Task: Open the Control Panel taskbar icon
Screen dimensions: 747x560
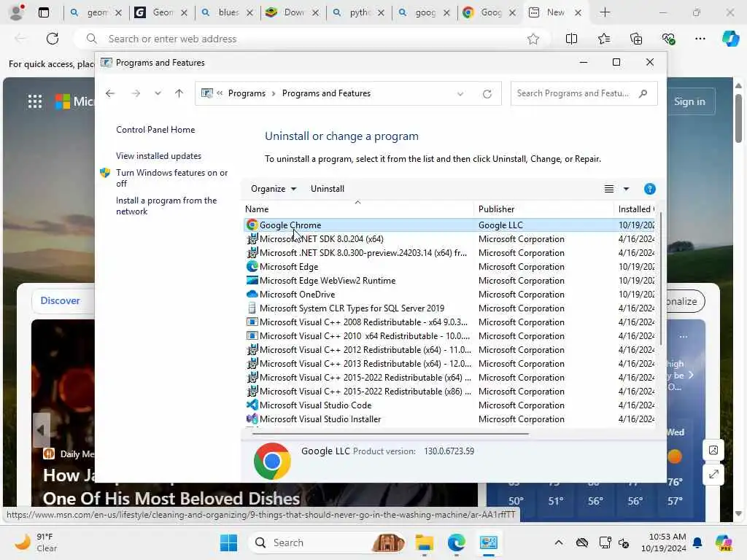Action: [x=488, y=542]
